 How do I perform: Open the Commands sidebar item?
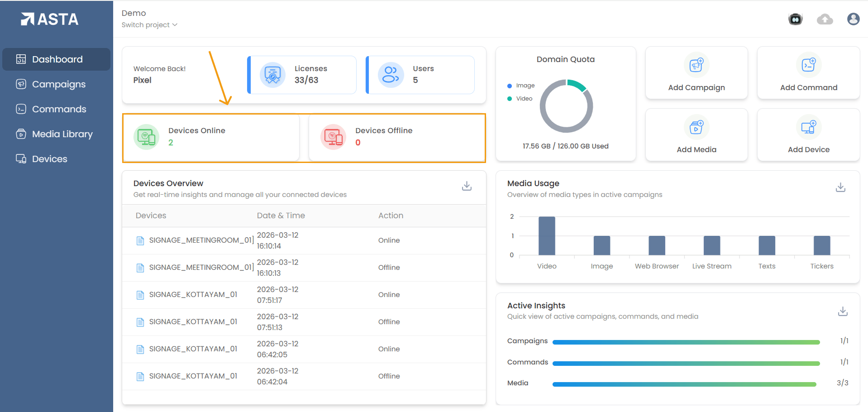click(x=59, y=109)
